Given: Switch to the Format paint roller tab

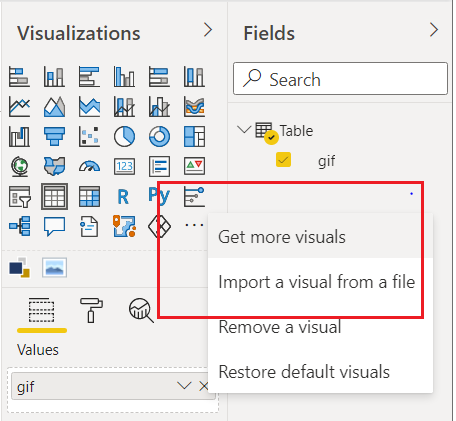Looking at the screenshot, I should (91, 310).
